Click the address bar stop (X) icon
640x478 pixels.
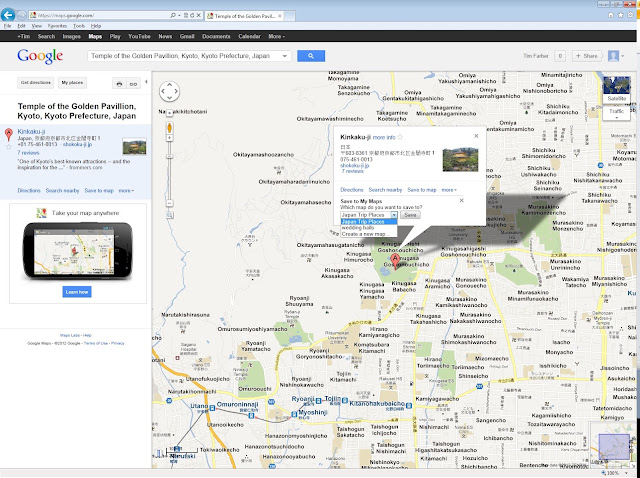coord(199,16)
